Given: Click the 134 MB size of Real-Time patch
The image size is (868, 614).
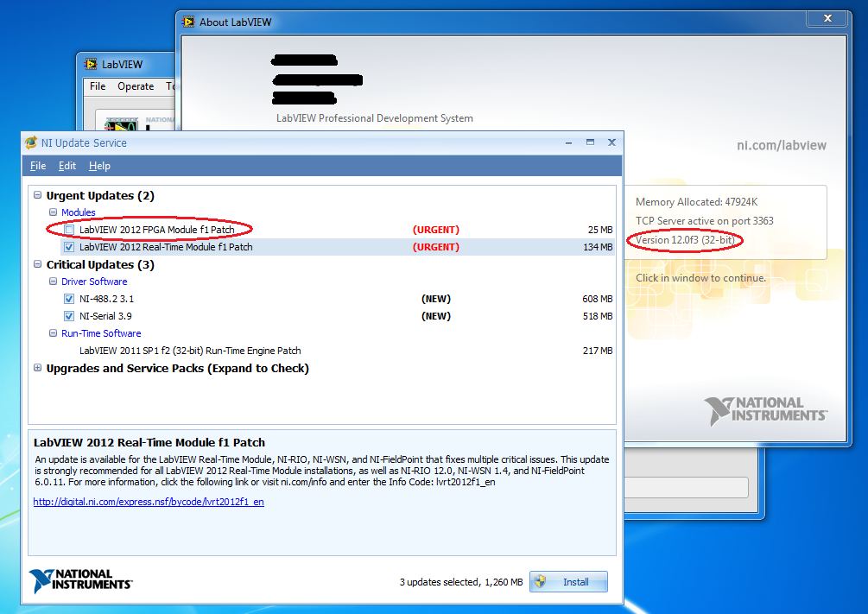Looking at the screenshot, I should tap(598, 247).
